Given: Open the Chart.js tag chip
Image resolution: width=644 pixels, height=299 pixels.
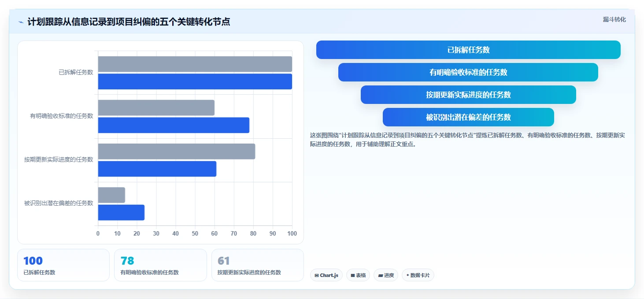Looking at the screenshot, I should pos(326,275).
